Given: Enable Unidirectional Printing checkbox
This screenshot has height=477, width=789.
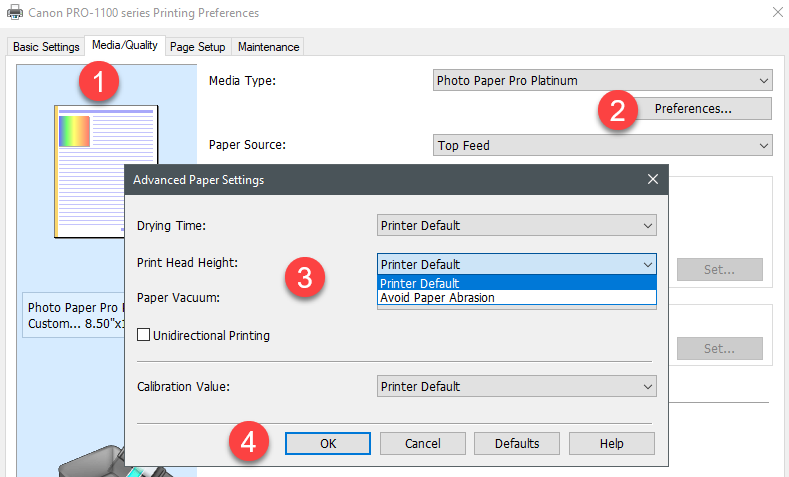Looking at the screenshot, I should 144,335.
